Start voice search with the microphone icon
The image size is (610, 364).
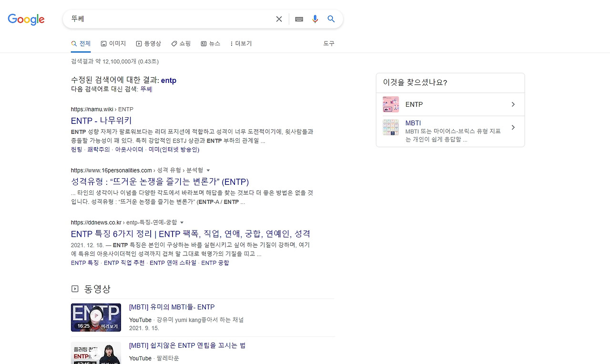tap(315, 19)
